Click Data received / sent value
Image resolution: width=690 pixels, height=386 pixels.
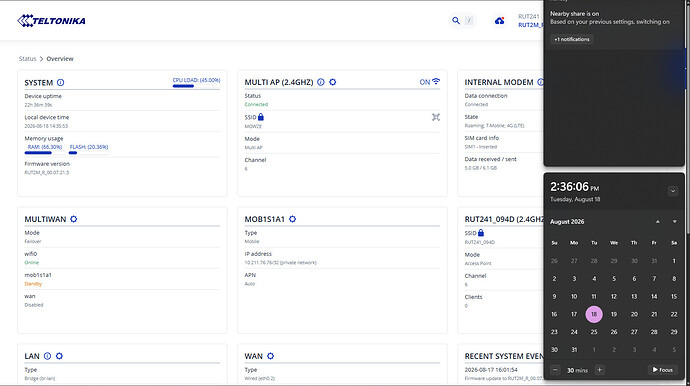(481, 168)
